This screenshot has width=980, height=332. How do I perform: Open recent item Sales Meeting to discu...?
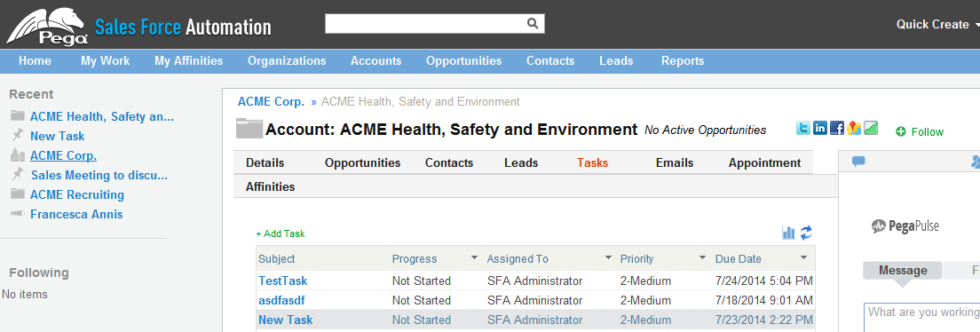99,175
